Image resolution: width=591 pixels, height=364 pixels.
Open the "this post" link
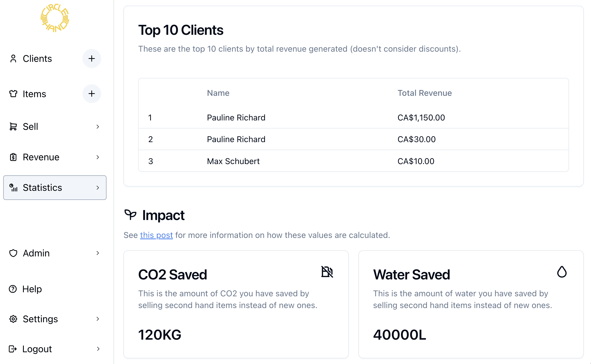tap(156, 235)
